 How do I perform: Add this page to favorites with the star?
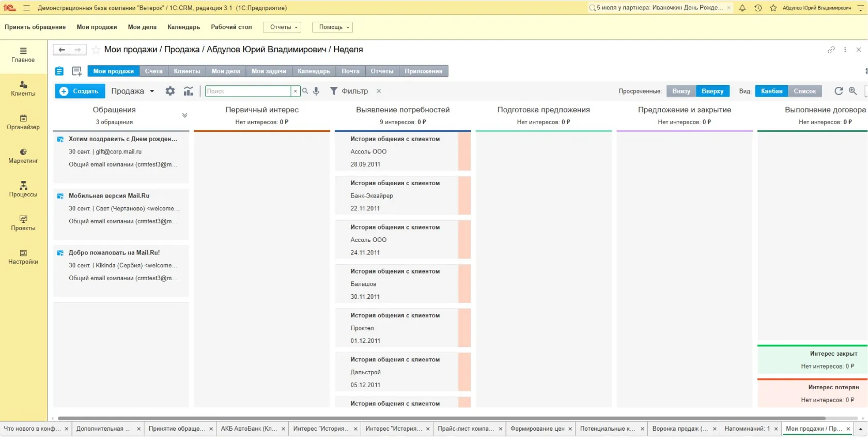(x=96, y=50)
